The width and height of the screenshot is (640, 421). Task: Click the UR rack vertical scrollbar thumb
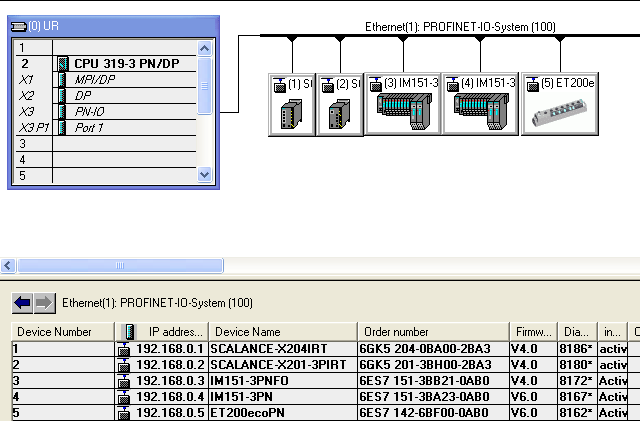204,86
